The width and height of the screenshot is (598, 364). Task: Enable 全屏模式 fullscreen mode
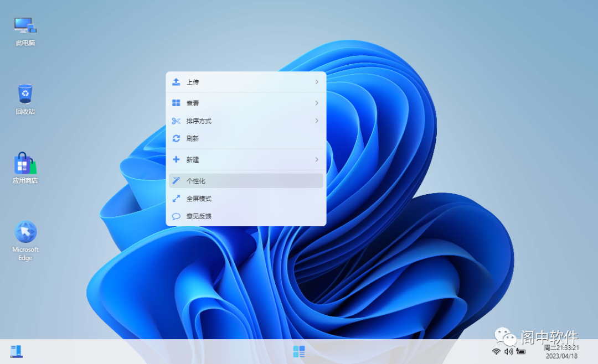click(x=246, y=198)
